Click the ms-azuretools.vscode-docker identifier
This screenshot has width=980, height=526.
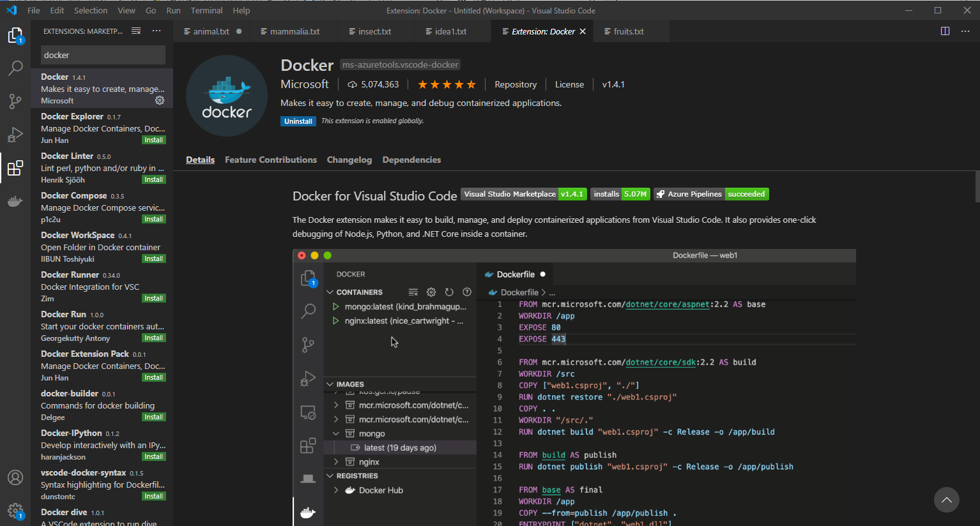[401, 64]
